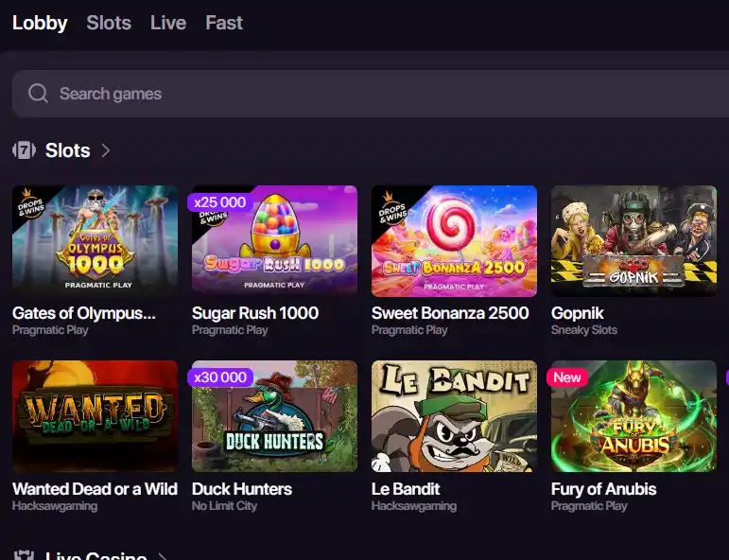This screenshot has width=729, height=560.
Task: Open the Slots section heading
Action: [67, 150]
